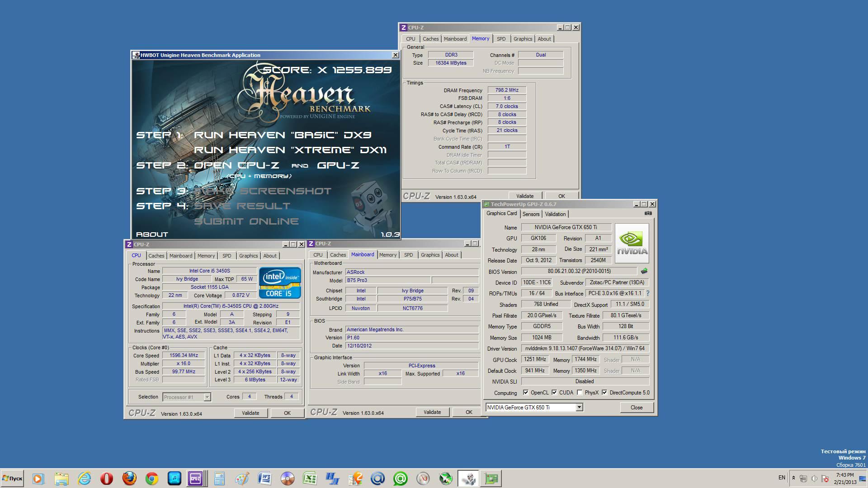Open Microsoft Word from the taskbar
Image resolution: width=868 pixels, height=488 pixels.
(264, 479)
